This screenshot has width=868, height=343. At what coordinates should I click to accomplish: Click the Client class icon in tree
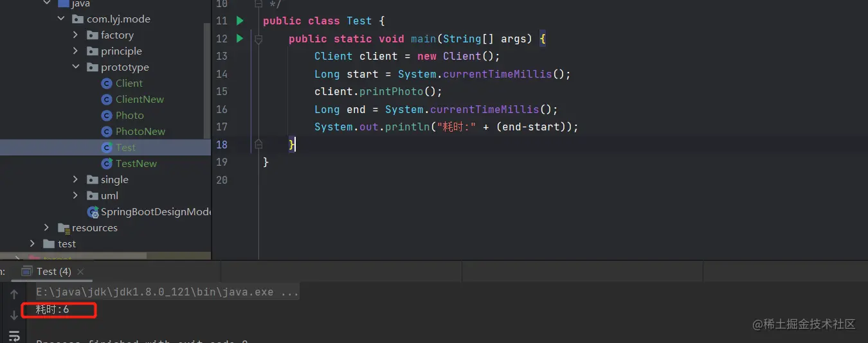(107, 83)
